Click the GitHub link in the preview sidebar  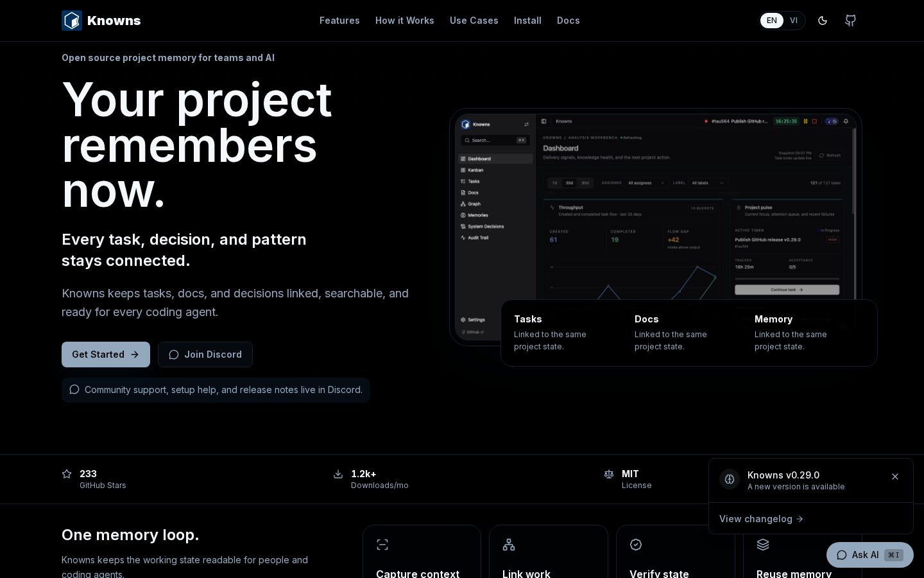click(473, 332)
